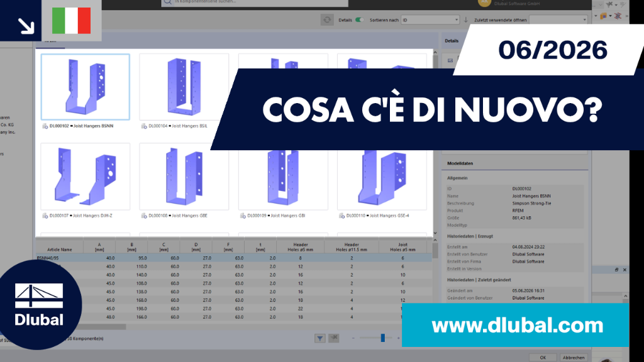Screen dimensions: 644x362
Task: Select the Joist Hangers BSIL thumbnail
Action: (184, 87)
